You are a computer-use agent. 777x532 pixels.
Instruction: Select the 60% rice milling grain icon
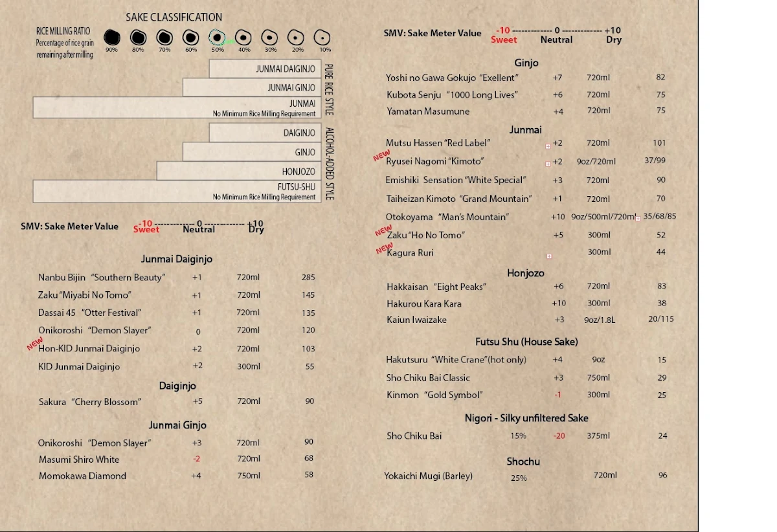[190, 38]
